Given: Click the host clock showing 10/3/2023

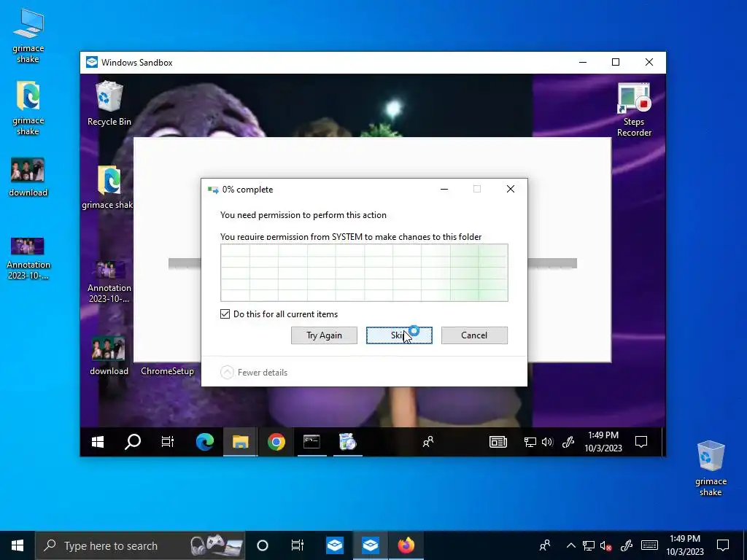Looking at the screenshot, I should [684, 545].
